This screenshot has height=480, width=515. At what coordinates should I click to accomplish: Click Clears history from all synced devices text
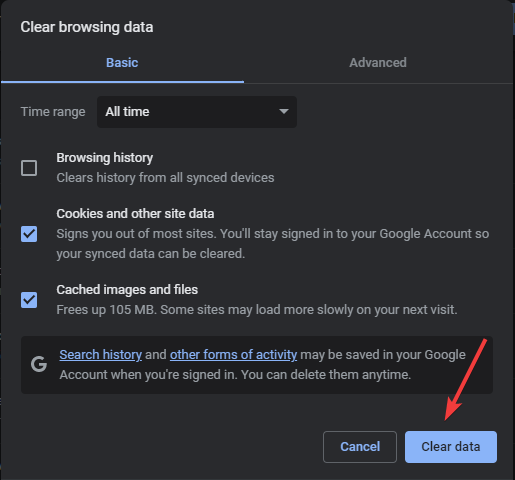(165, 178)
